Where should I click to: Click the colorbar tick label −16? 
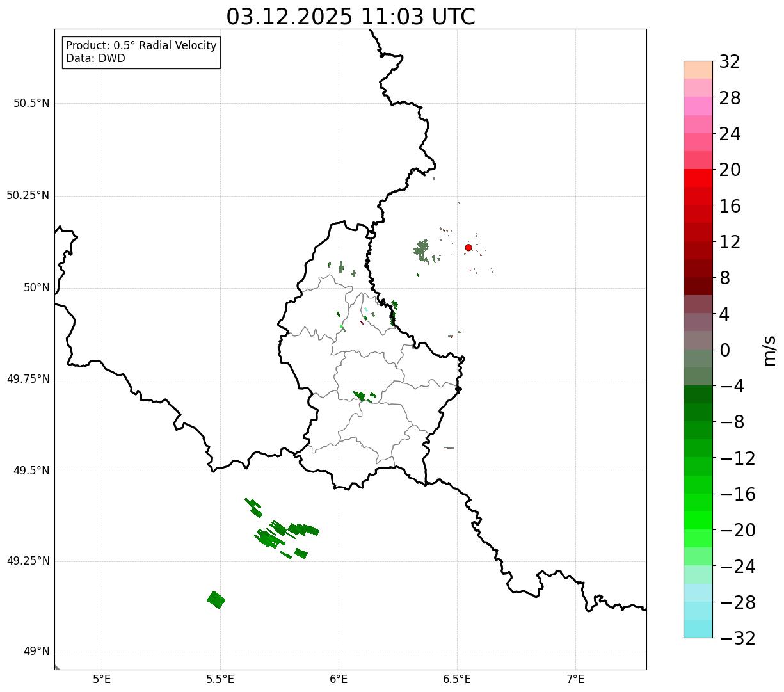737,494
